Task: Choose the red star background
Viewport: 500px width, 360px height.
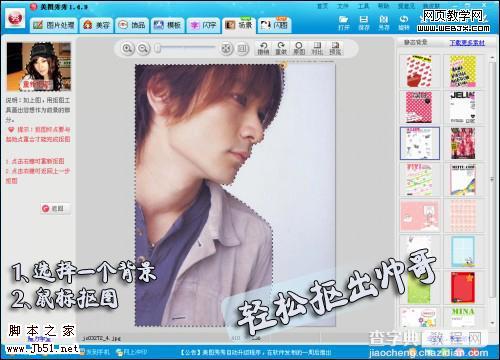Action: (463, 287)
